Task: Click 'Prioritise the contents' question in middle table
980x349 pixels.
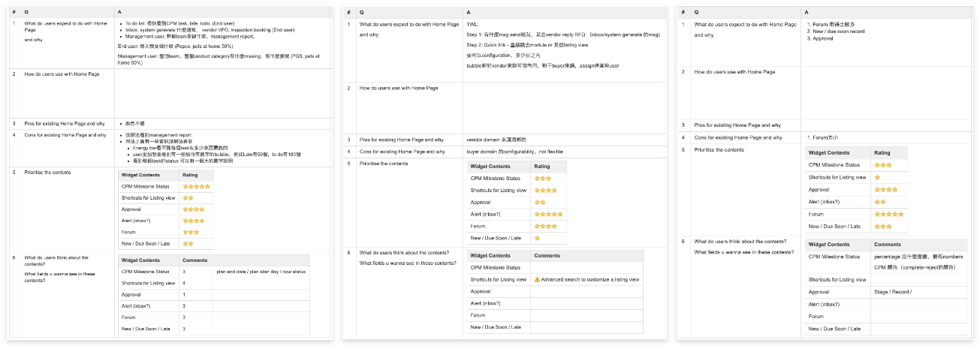Action: pyautogui.click(x=385, y=163)
